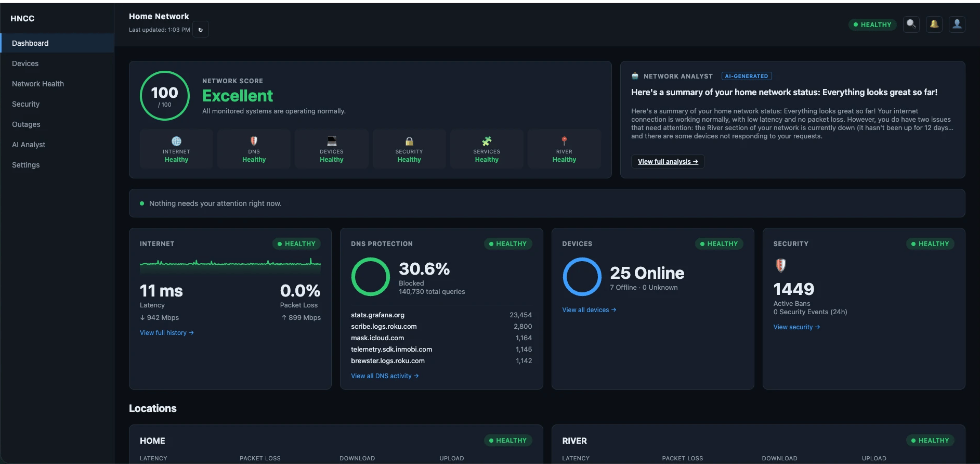Click the Devices laptop status tile
This screenshot has width=980, height=464.
(x=332, y=149)
